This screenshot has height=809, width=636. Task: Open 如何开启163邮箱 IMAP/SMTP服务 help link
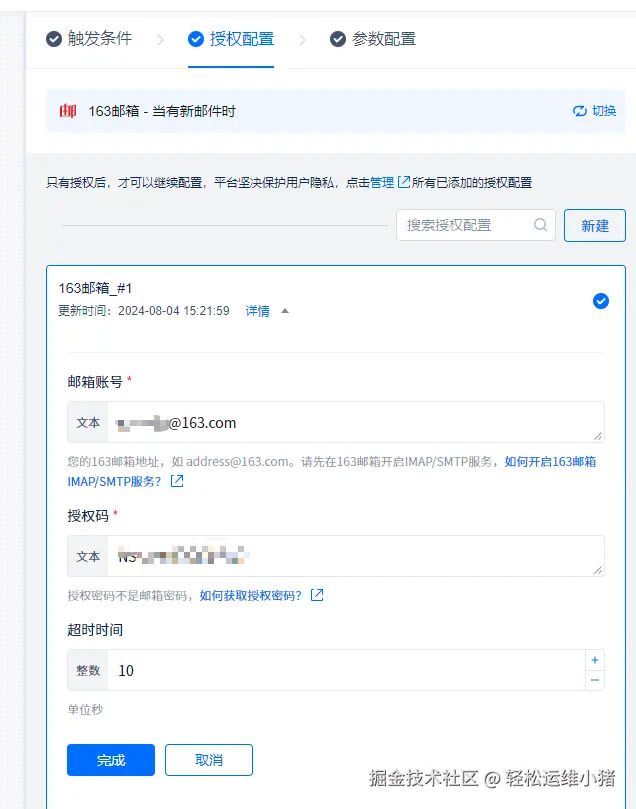550,461
